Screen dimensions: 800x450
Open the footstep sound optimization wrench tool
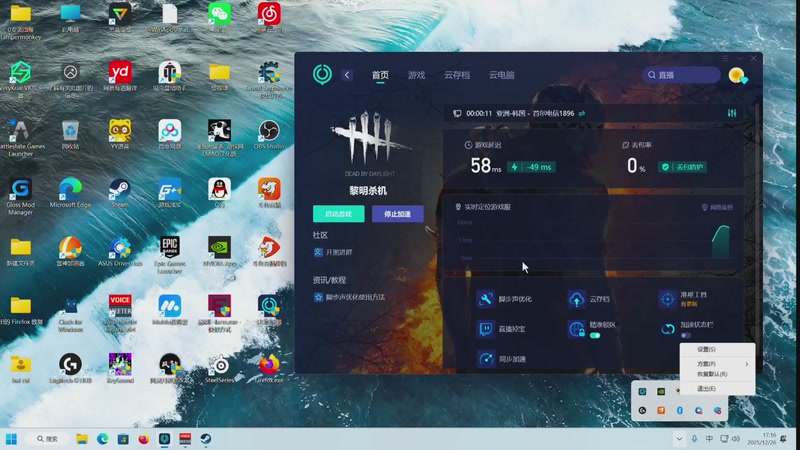pos(485,299)
